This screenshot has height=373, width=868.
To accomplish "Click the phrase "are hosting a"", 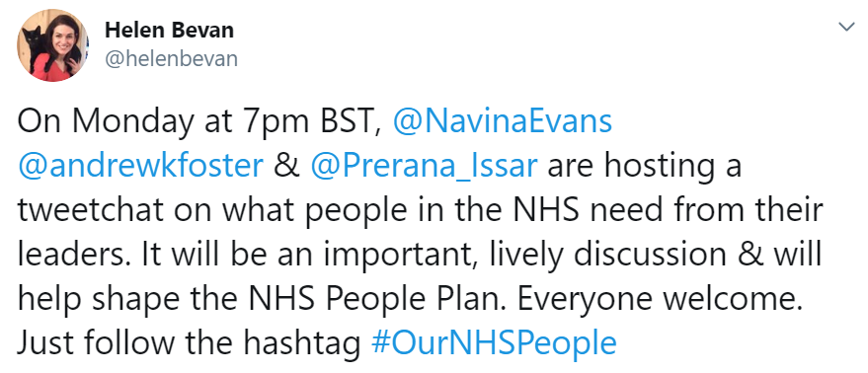I will pos(645,167).
